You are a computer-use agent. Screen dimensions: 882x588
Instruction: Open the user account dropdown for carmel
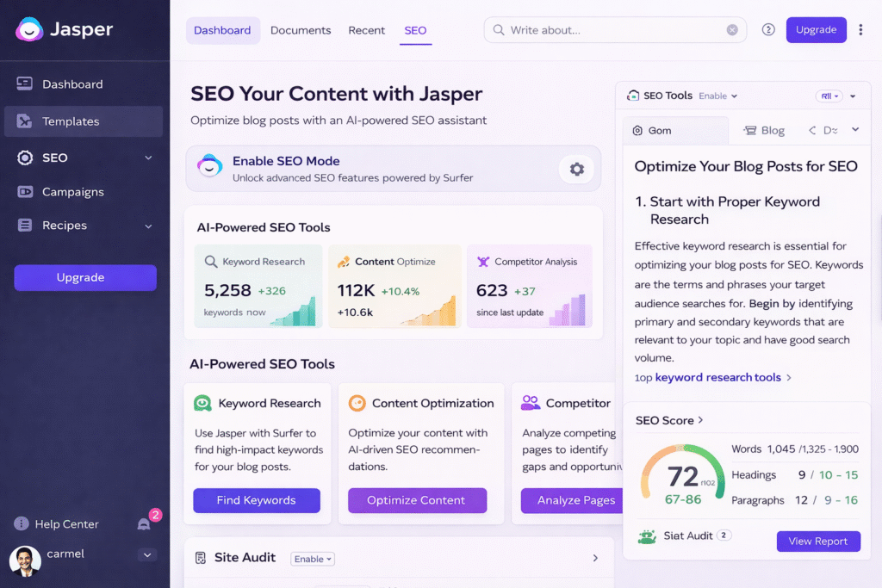point(146,555)
